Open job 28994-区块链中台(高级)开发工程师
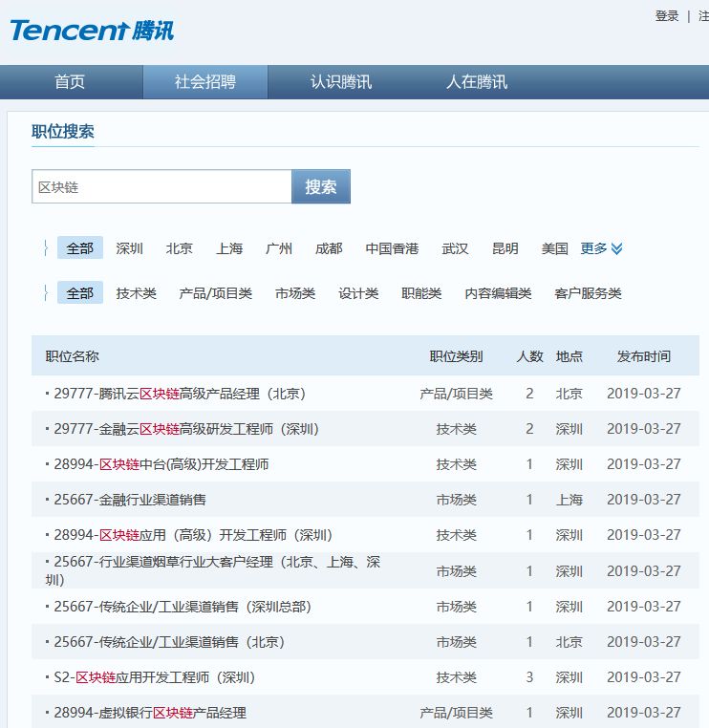Screen dimensions: 709x728 tap(161, 464)
